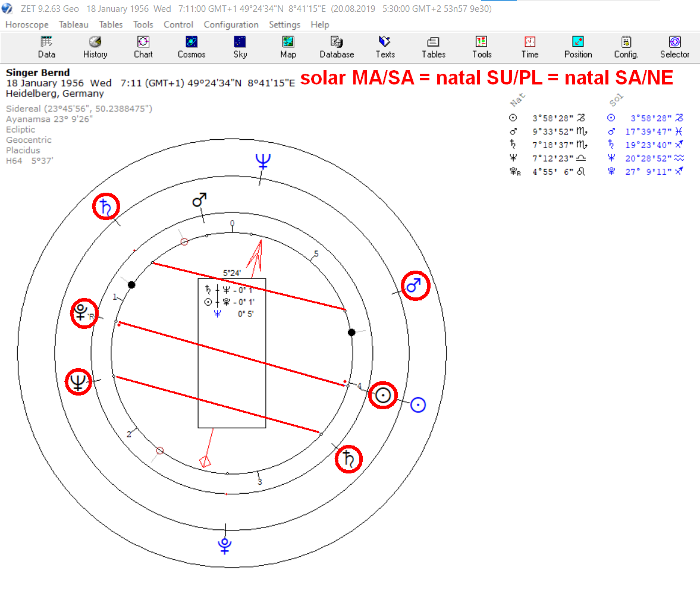Click the circled natal Pluto retrograde glyph
The height and width of the screenshot is (596, 700).
click(83, 313)
